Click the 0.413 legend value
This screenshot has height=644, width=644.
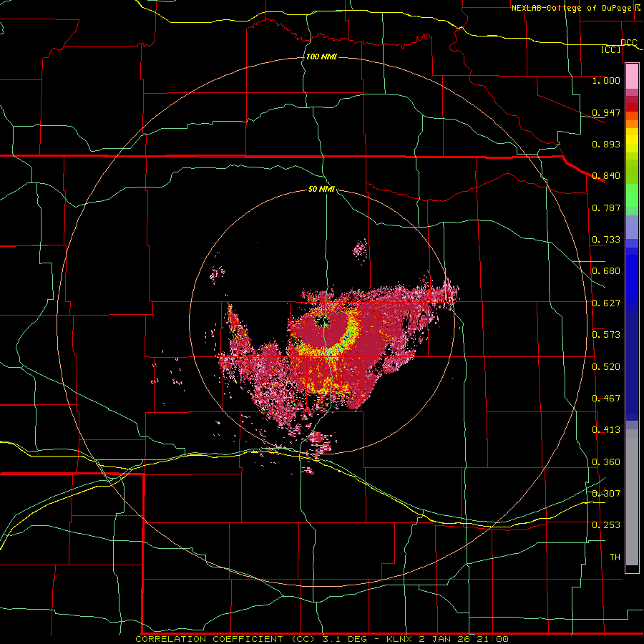[606, 430]
